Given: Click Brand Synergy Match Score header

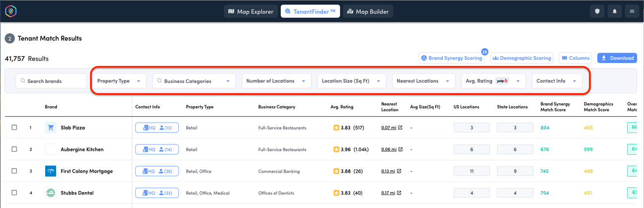Looking at the screenshot, I should pos(556,107).
